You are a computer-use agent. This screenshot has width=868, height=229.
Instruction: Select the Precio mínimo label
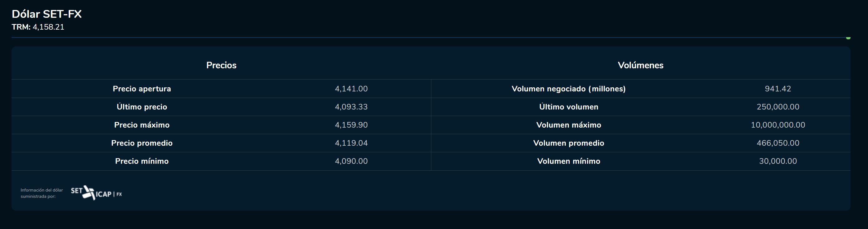click(142, 161)
